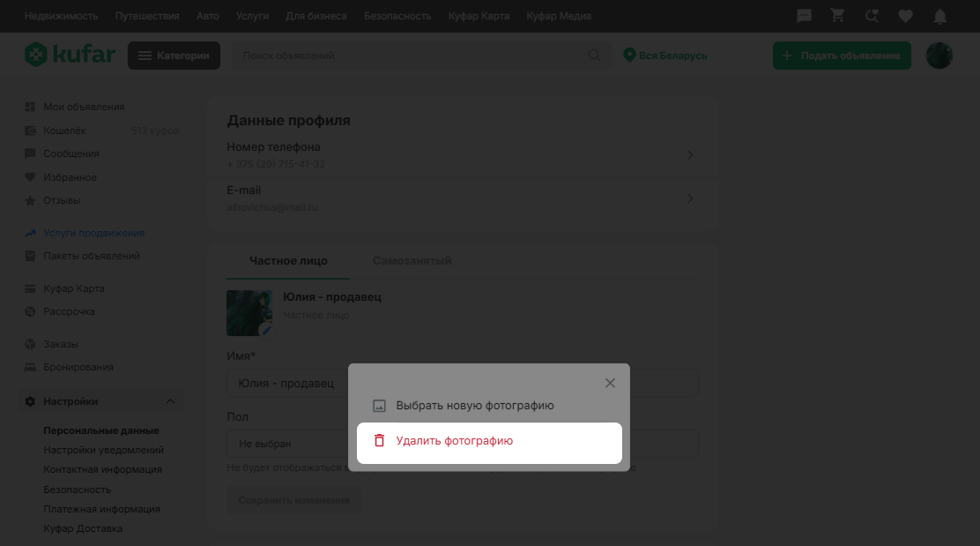The height and width of the screenshot is (546, 980).
Task: Click the trash icon in dialog
Action: coord(379,441)
